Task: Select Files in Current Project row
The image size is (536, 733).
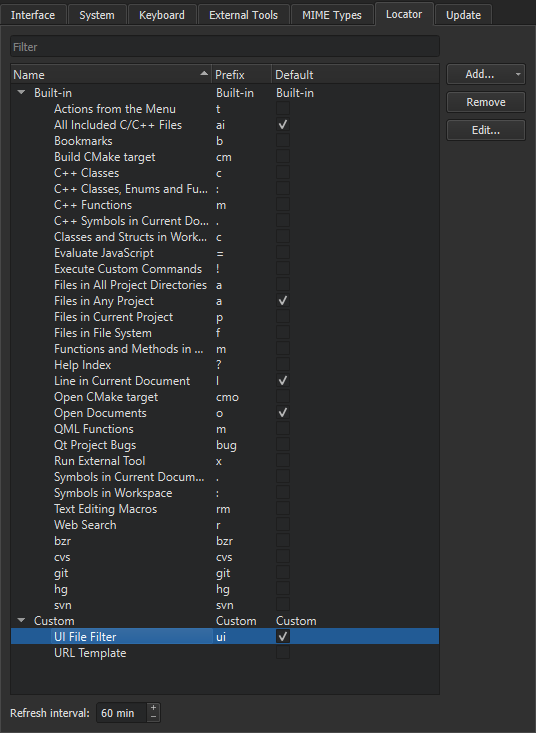Action: (225, 317)
